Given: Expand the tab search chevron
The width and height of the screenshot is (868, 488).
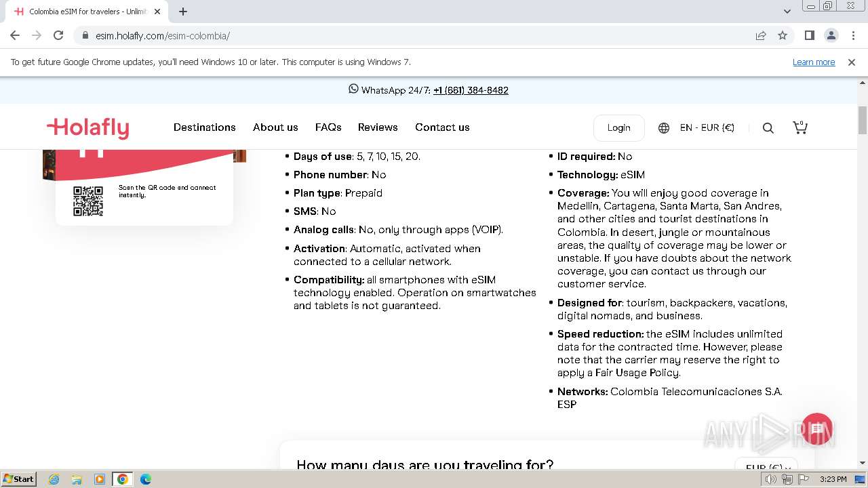Looking at the screenshot, I should [787, 12].
